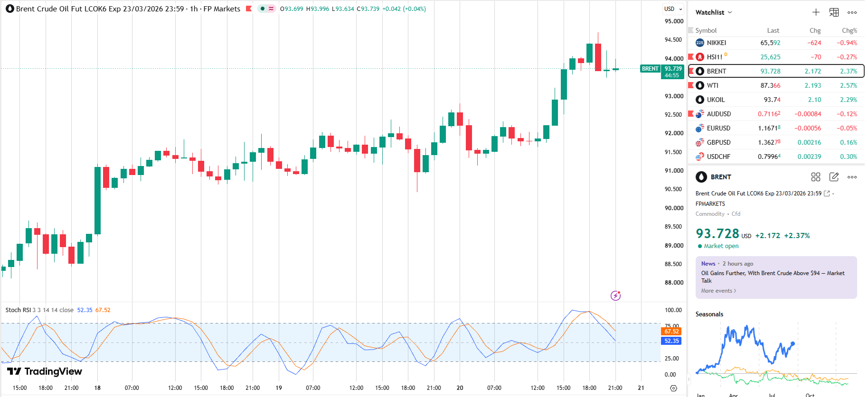Select the EURUSD row in the watchlist
The height and width of the screenshot is (397, 868).
776,128
